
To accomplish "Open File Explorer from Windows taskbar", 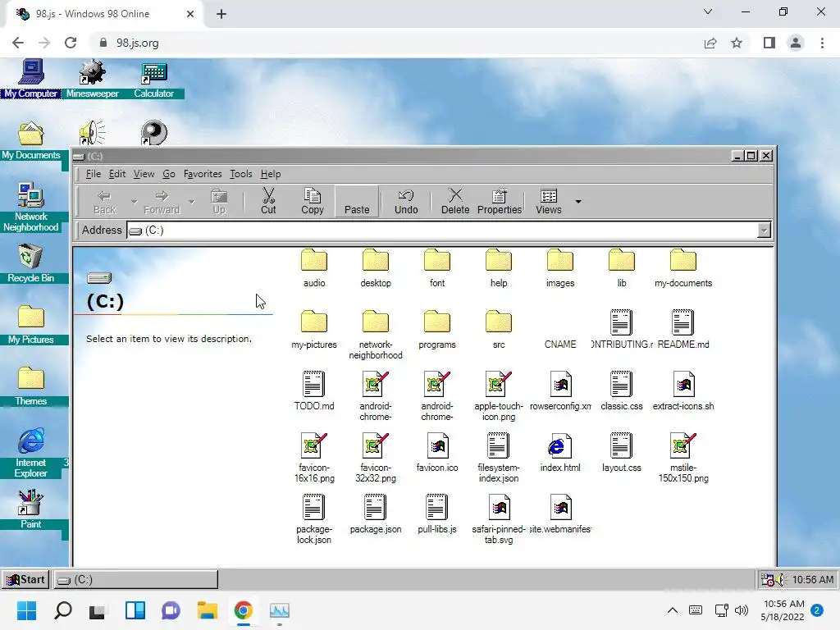I will coord(207,610).
